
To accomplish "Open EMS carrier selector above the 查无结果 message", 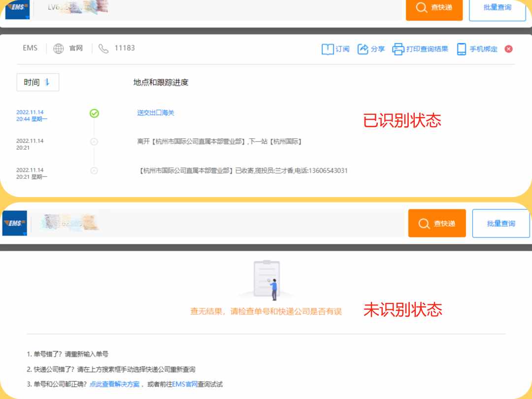I will (15, 223).
